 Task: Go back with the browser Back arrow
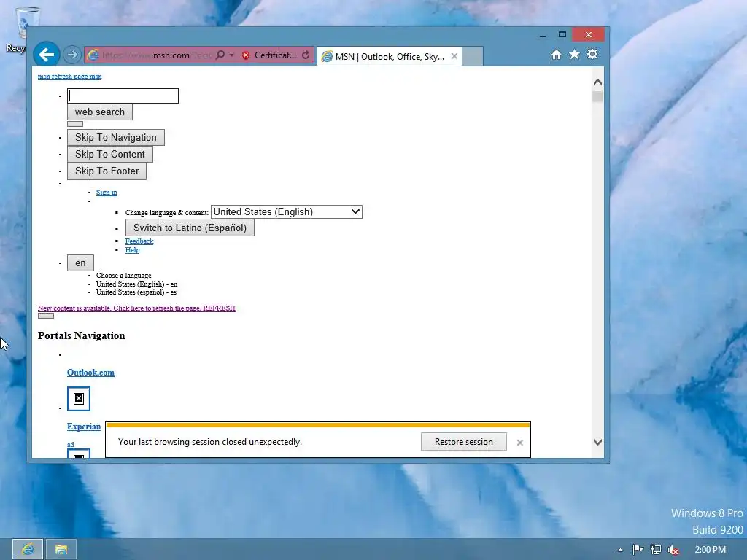tap(46, 55)
